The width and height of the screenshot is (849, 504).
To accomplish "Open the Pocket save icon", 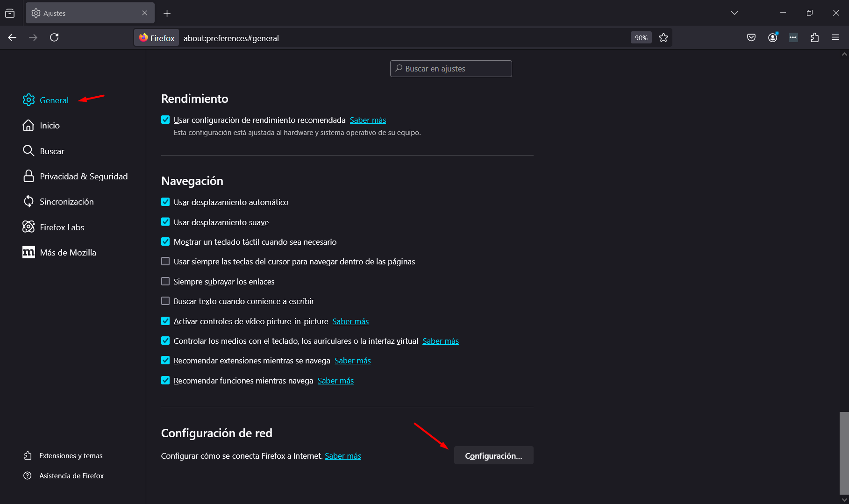I will click(751, 37).
